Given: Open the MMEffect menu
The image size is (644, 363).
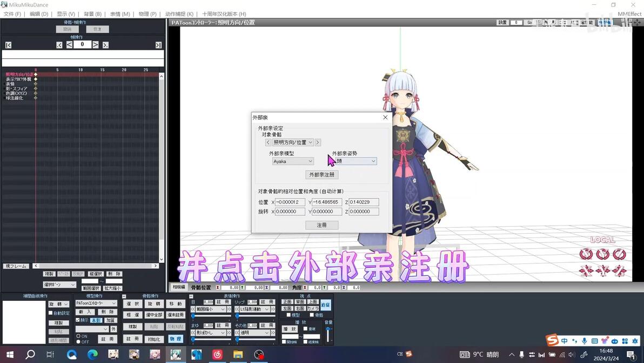Looking at the screenshot, I should tap(629, 14).
